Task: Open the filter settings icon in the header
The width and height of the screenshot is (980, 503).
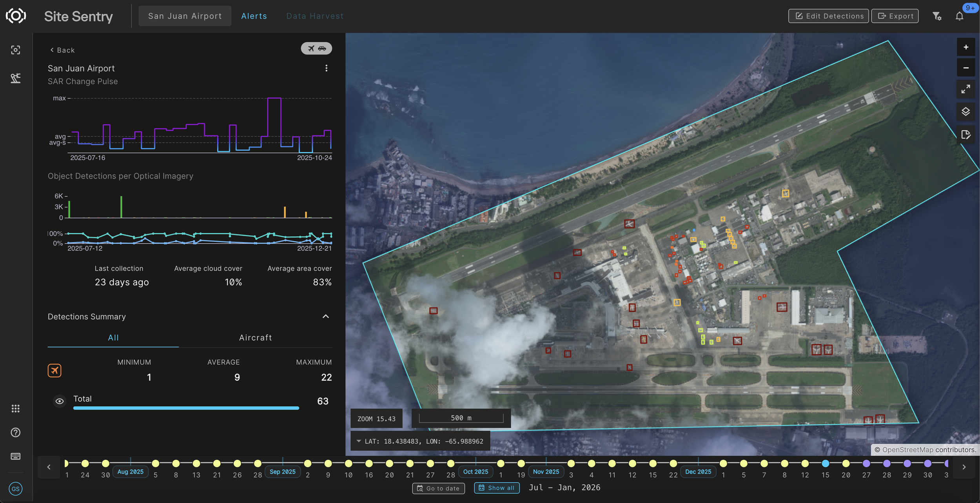Action: click(937, 16)
